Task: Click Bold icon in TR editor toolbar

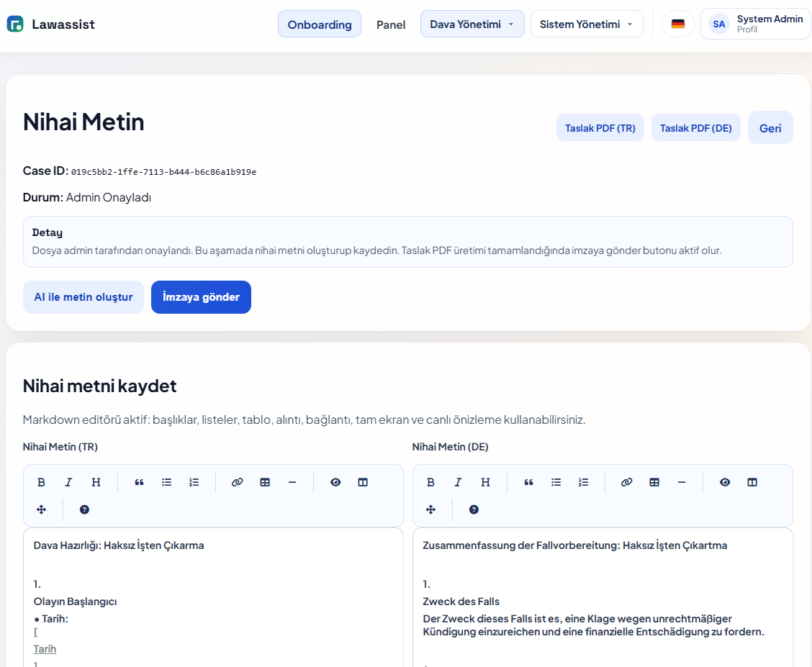Action: pos(42,482)
